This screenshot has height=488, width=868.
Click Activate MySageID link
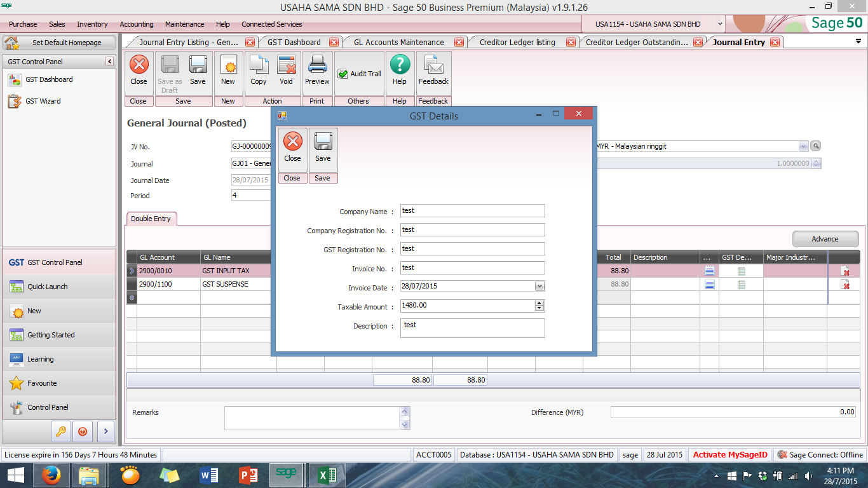point(730,455)
